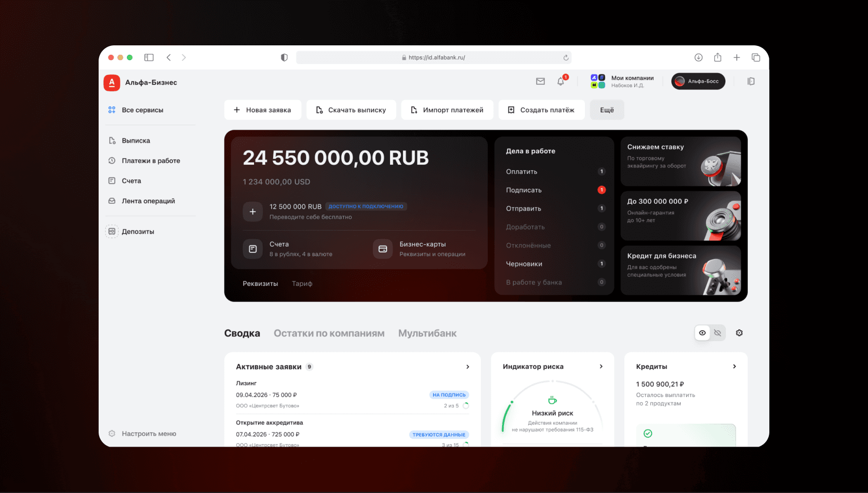Expand Индикатор риска with chevron

[601, 366]
